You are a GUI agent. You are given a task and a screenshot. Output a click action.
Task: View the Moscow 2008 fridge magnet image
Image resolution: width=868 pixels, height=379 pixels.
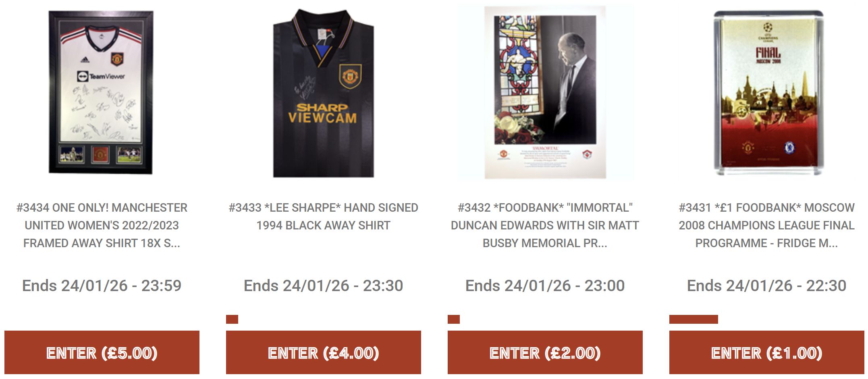coord(769,93)
